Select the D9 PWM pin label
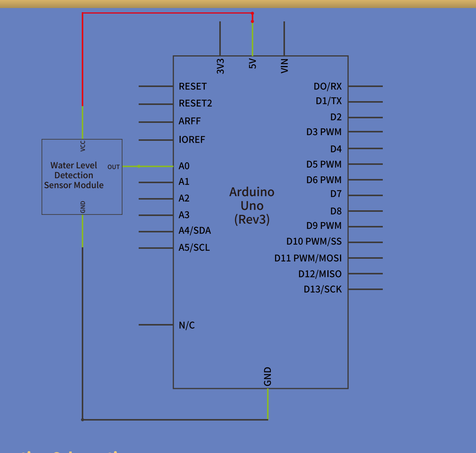Viewport: 476px width, 453px height. (324, 226)
